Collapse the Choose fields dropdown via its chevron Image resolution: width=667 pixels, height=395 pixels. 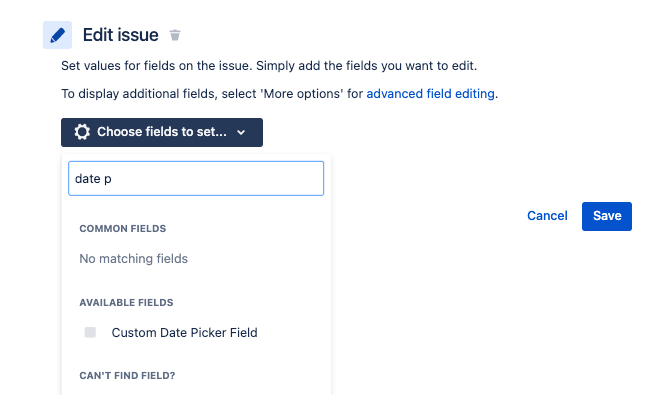(x=241, y=132)
